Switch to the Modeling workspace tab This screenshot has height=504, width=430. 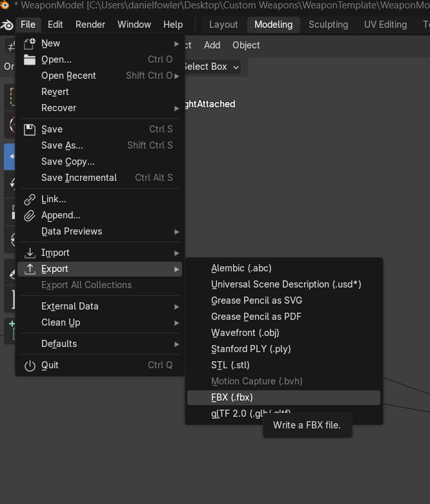274,25
